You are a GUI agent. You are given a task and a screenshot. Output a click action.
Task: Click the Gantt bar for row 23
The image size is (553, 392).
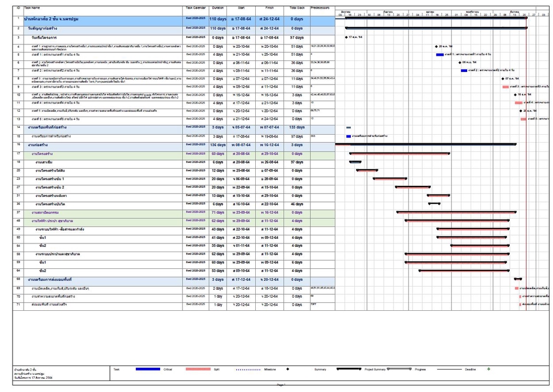[390, 178]
